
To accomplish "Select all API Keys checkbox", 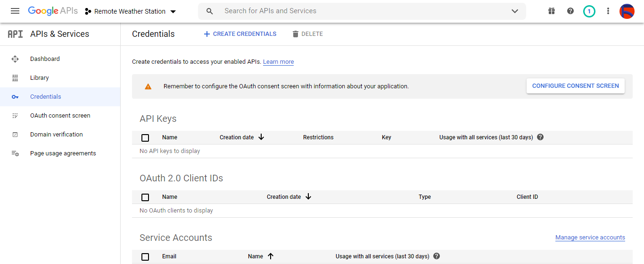I will tap(145, 138).
